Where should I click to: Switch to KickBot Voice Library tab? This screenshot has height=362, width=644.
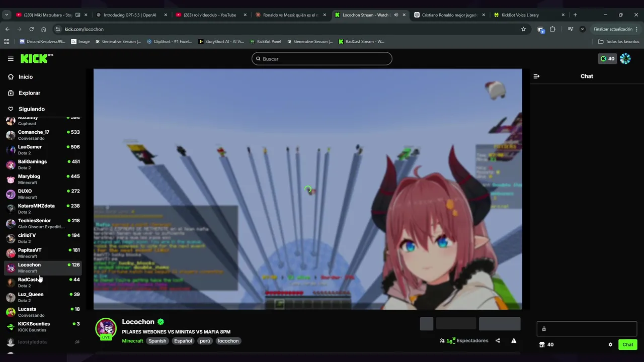pos(530,15)
